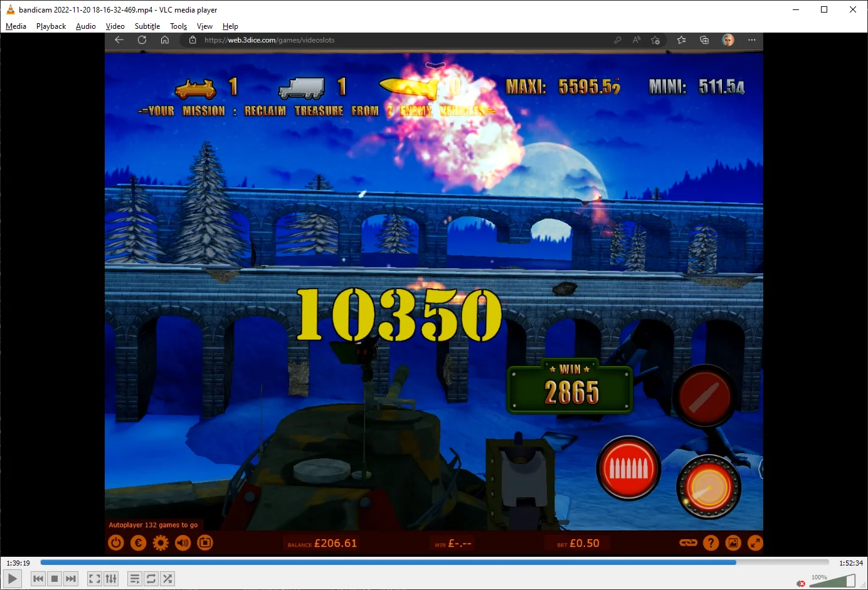Open the browser three-dots menu
Image resolution: width=868 pixels, height=590 pixels.
[752, 40]
